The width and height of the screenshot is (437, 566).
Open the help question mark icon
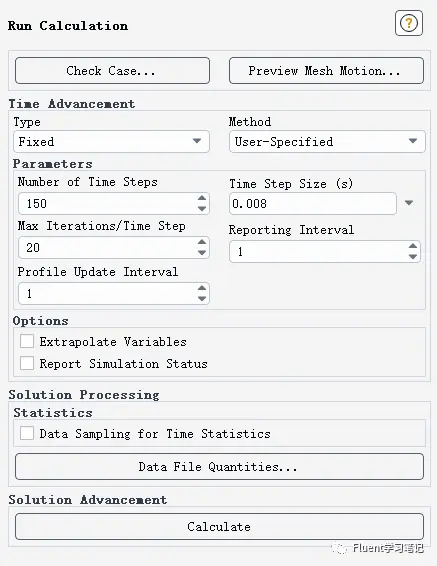(x=408, y=23)
